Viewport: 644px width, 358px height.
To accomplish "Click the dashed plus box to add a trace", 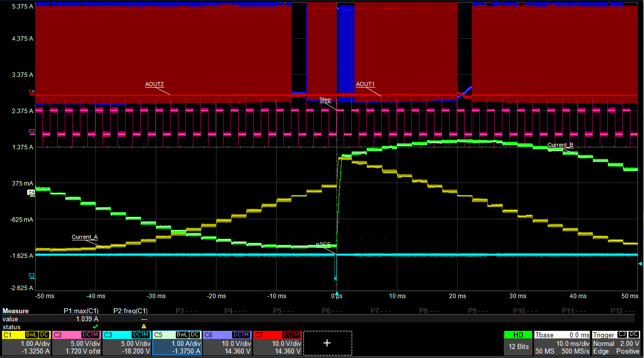I will tap(327, 343).
